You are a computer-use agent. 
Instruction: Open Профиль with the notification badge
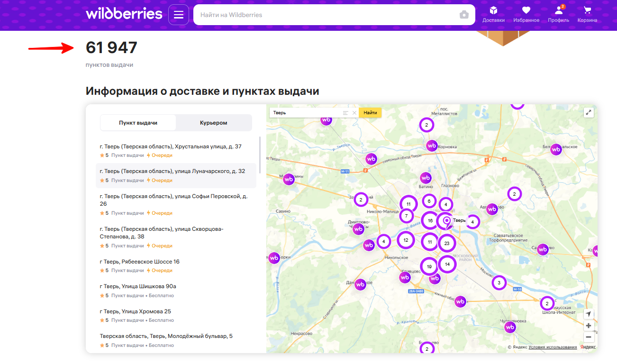[559, 14]
